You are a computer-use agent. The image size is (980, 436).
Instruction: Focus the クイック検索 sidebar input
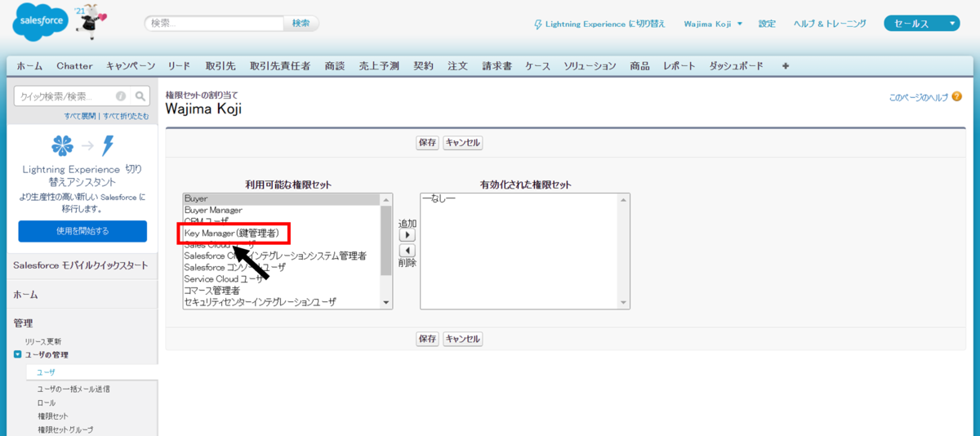[x=65, y=96]
